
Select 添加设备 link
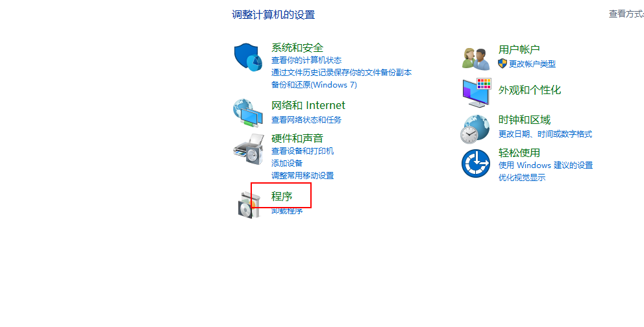(x=287, y=163)
